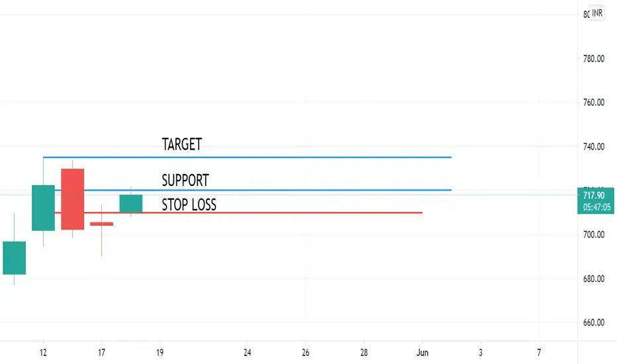Click the Jun date on time axis

[x=422, y=353]
